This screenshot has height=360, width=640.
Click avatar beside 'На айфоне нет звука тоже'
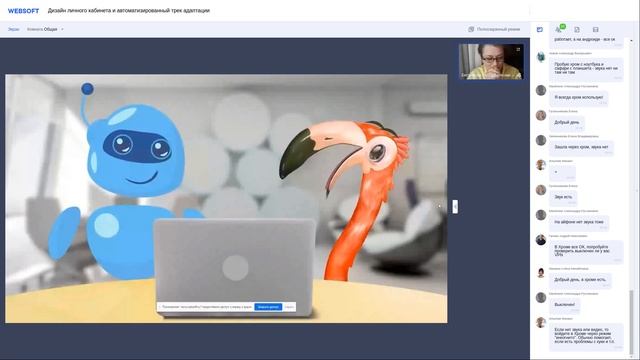click(541, 215)
